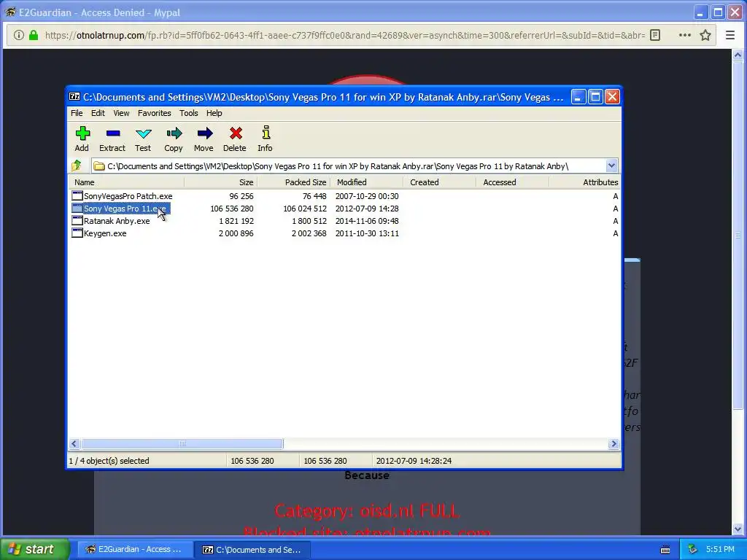This screenshot has height=560, width=747.
Task: Open the View menu
Action: point(121,113)
